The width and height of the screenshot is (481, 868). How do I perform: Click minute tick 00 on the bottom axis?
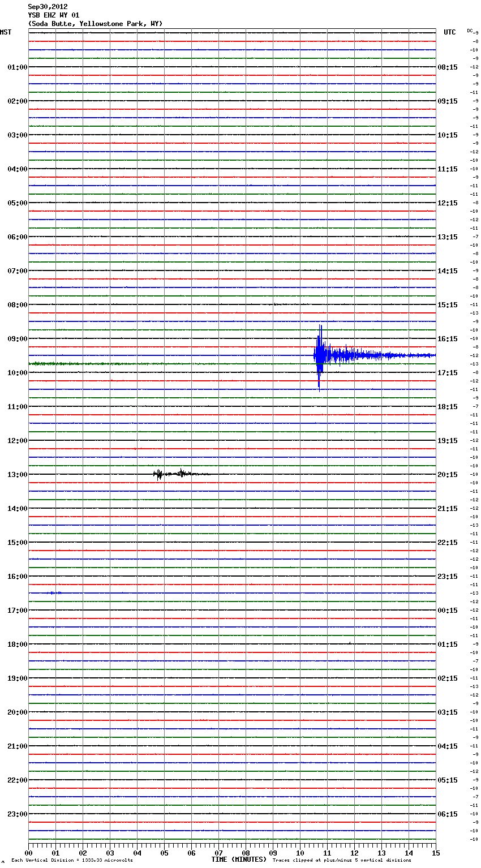(28, 853)
